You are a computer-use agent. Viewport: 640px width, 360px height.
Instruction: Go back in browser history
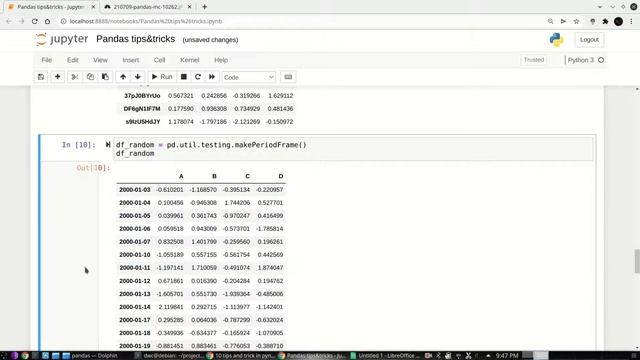9,21
